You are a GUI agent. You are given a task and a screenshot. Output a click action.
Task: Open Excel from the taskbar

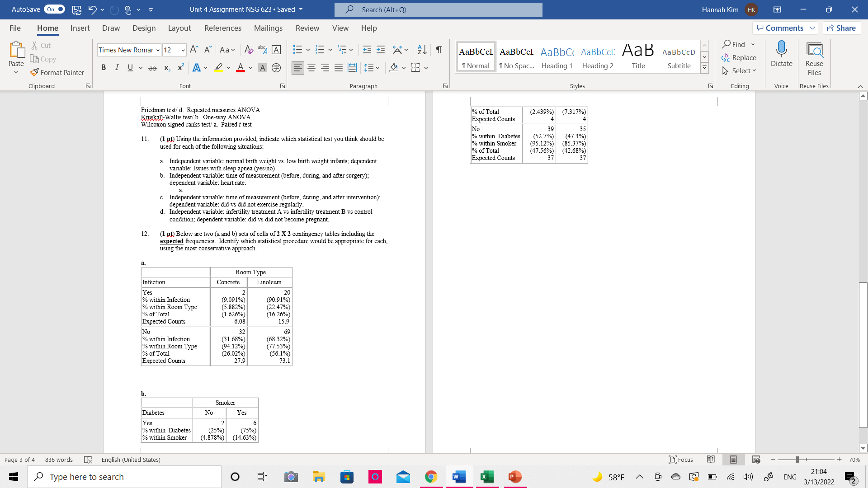coord(487,477)
